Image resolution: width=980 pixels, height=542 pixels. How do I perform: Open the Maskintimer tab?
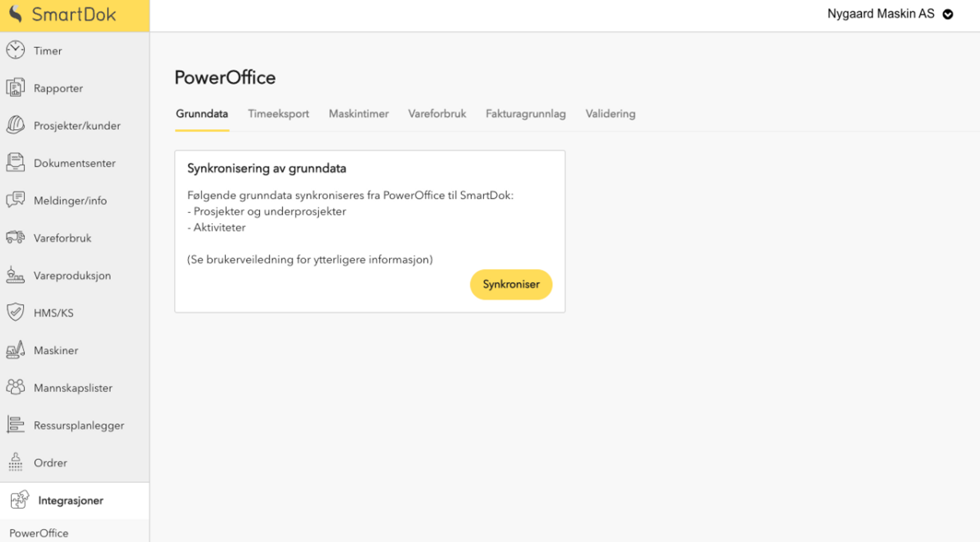tap(359, 114)
